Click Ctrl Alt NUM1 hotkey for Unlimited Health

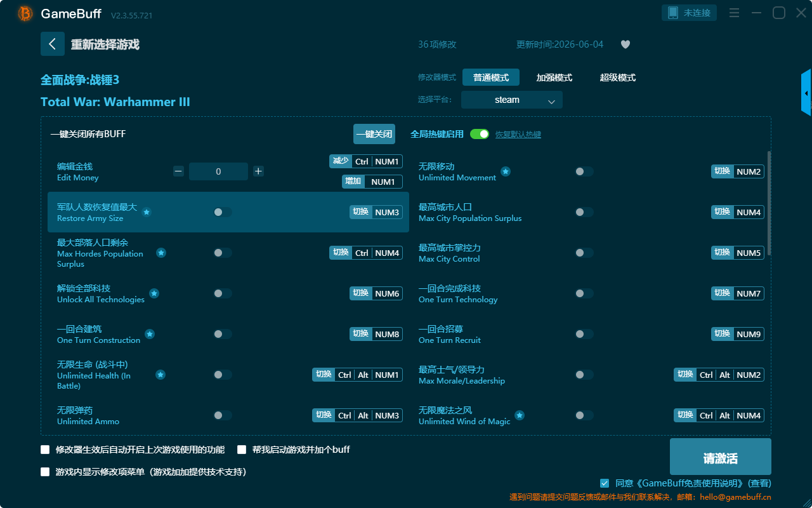357,375
